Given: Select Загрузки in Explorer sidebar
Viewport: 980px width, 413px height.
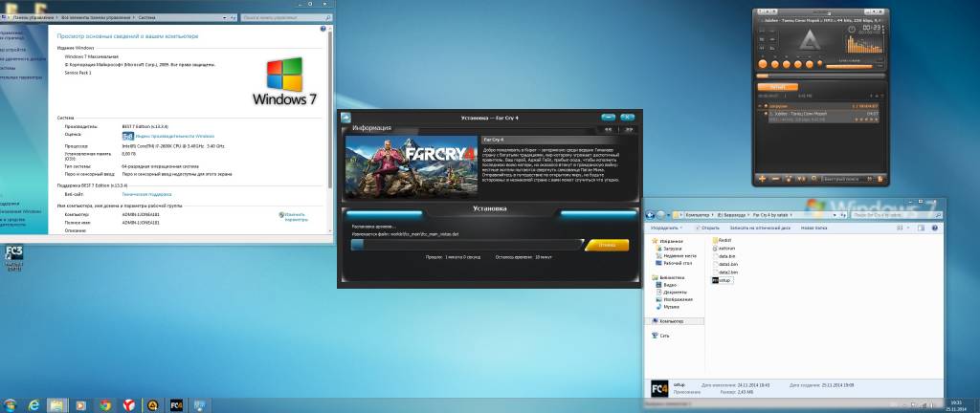Looking at the screenshot, I should click(x=669, y=248).
